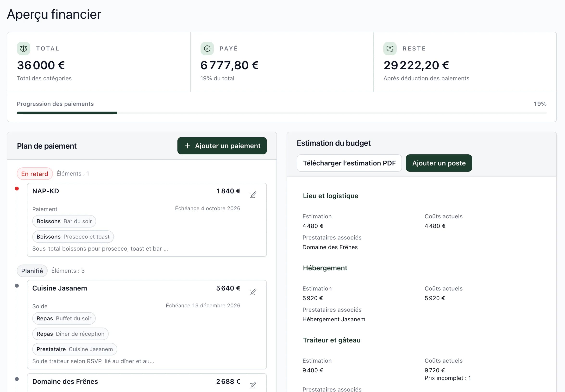Click the 9 720 € current cost value

435,370
